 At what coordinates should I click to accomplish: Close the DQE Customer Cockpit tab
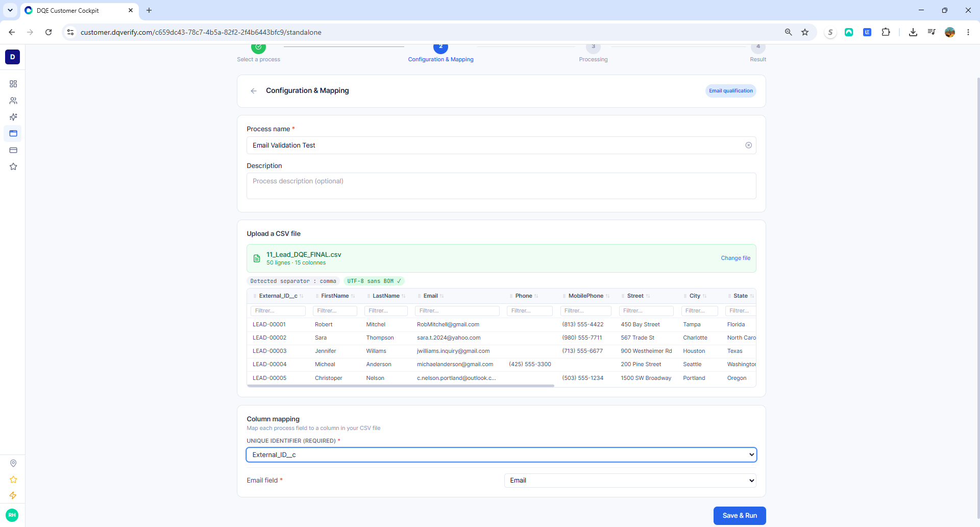[x=131, y=10]
